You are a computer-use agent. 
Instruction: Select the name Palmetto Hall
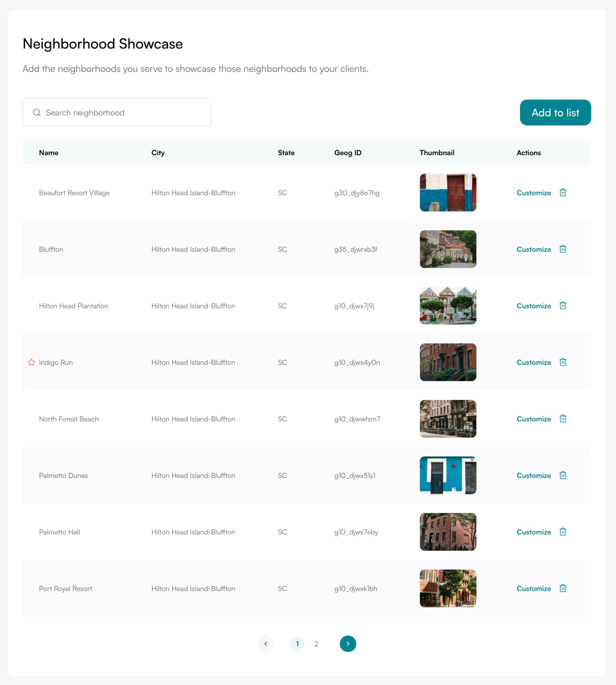click(60, 532)
